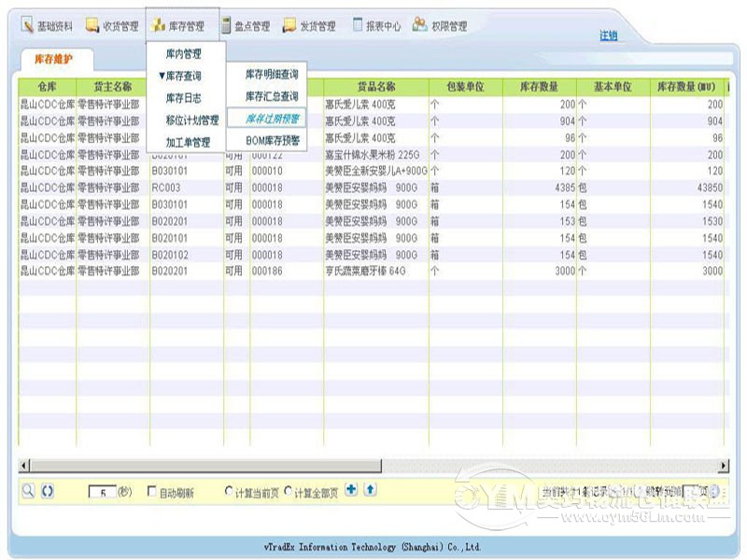Click the blue plus icon in bottom toolbar
Image resolution: width=747 pixels, height=560 pixels.
(351, 489)
